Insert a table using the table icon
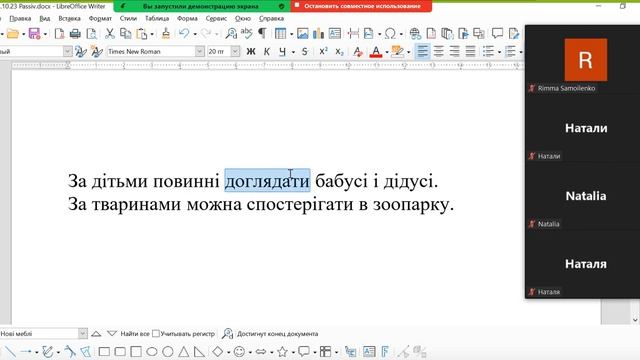Screen dimensions: 640x360 [280, 33]
